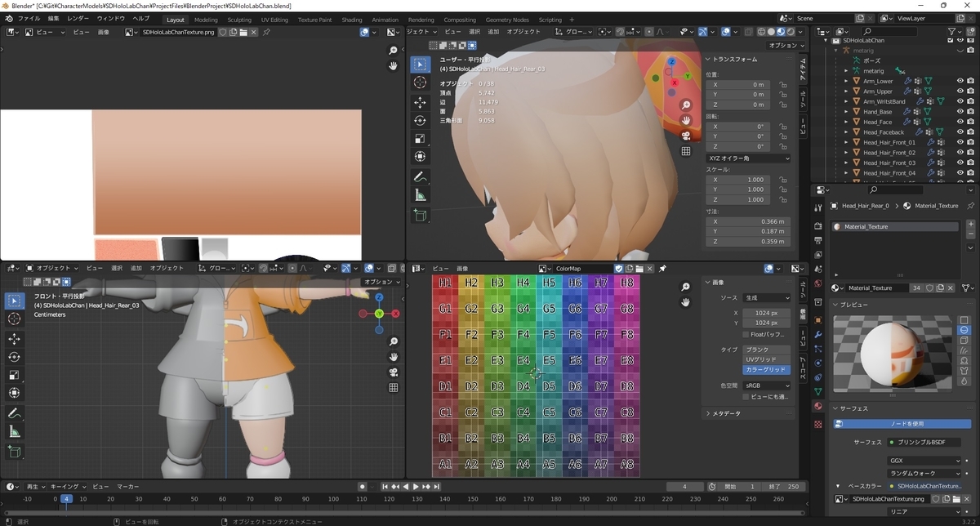Hide Head_Hair_Front_02 via eye icon

[960, 153]
